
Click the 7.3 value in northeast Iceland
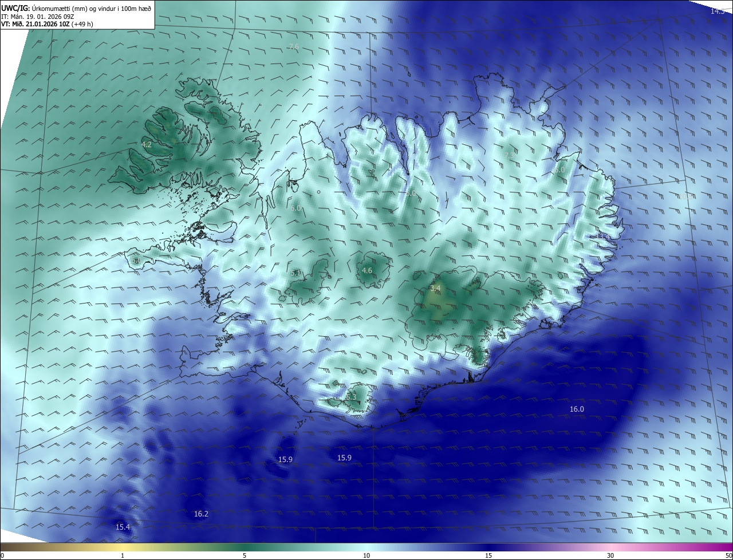tap(510, 155)
